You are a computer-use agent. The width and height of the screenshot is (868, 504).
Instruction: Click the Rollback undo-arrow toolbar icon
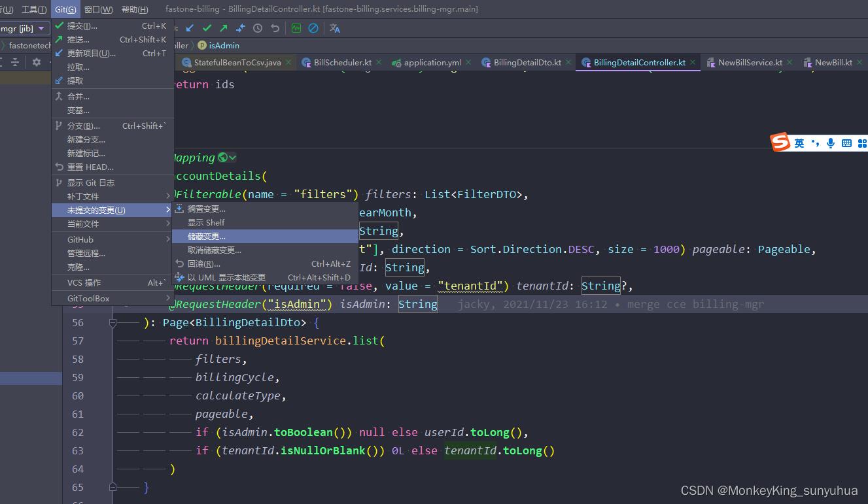click(x=275, y=28)
